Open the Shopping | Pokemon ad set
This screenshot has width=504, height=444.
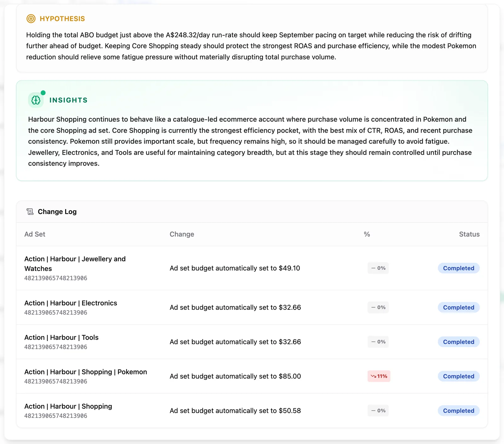click(x=86, y=372)
